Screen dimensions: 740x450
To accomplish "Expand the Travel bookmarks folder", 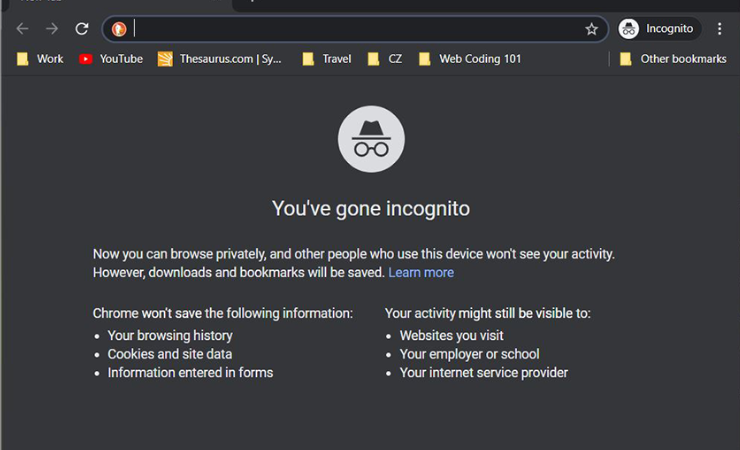I will coord(327,59).
